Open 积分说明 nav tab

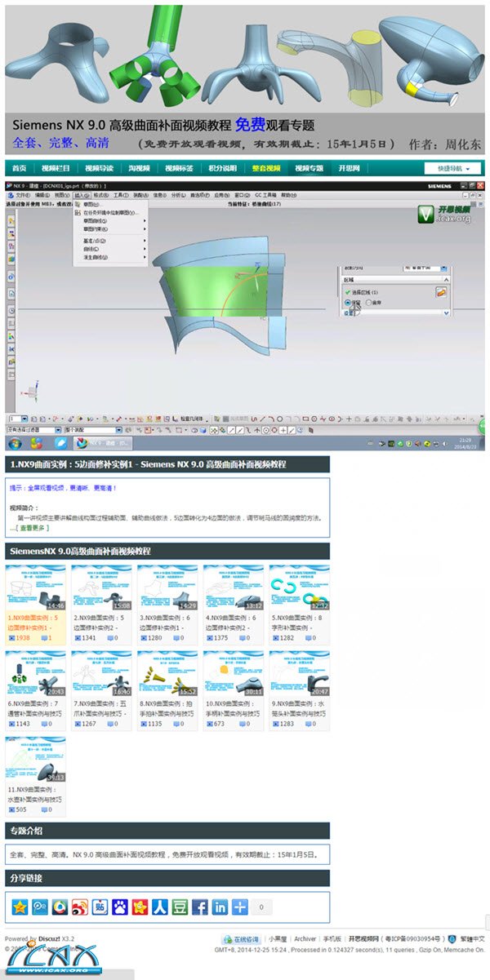(222, 168)
